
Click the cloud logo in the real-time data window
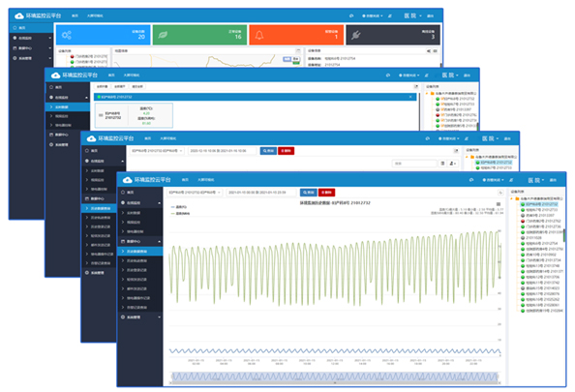coord(55,75)
